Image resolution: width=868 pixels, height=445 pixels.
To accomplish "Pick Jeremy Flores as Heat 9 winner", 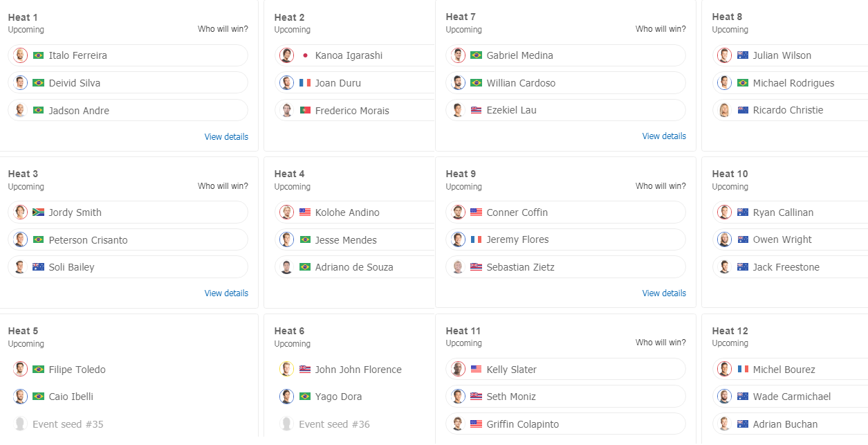I will (x=566, y=239).
